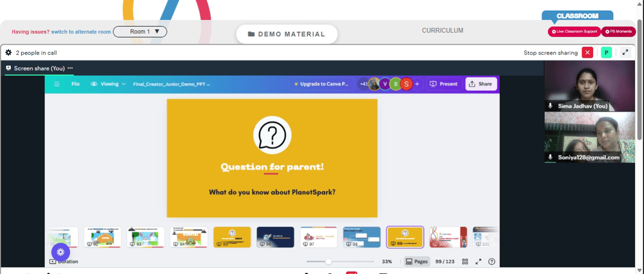This screenshot has height=274, width=644.
Task: Select Sima Jadhav video tile
Action: pyautogui.click(x=589, y=86)
